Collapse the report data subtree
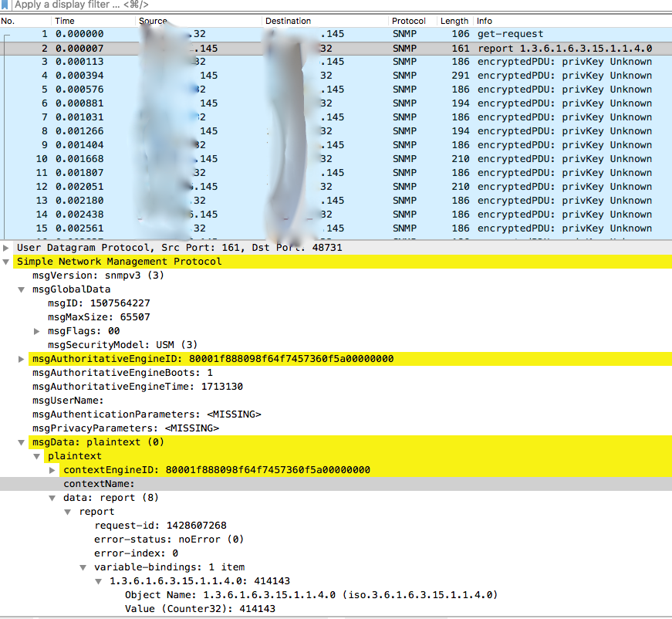The height and width of the screenshot is (619, 672). click(67, 511)
